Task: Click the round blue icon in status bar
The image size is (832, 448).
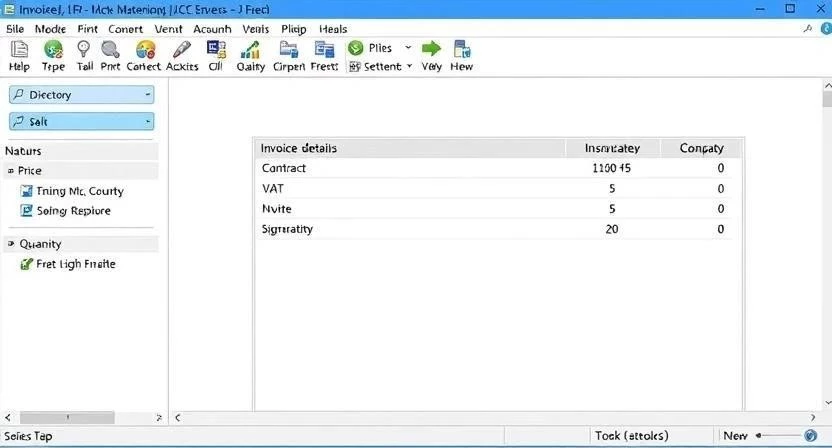Action: (x=810, y=436)
